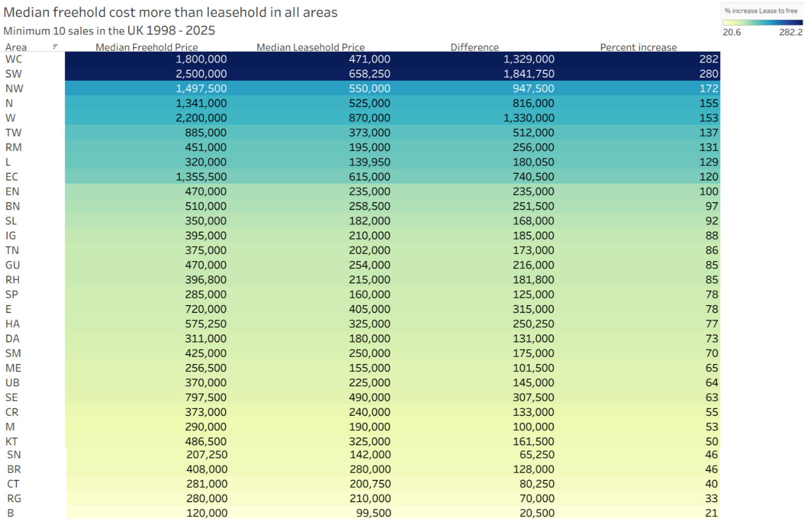Click freehold price 2,500,000 in SW row
812x527 pixels.
(201, 73)
